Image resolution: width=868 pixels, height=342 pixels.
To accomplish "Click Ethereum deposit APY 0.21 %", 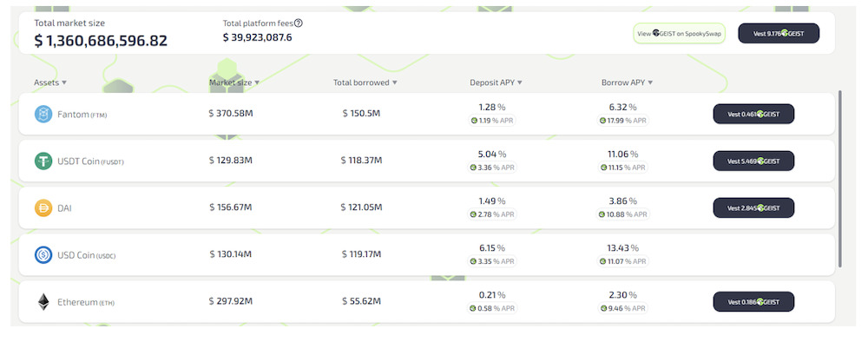I will [x=492, y=295].
